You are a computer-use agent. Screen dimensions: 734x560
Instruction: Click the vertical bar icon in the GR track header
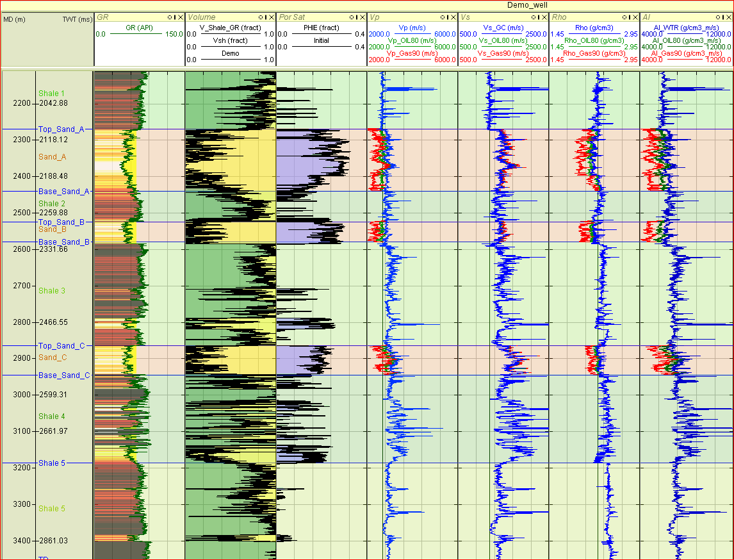pyautogui.click(x=175, y=17)
